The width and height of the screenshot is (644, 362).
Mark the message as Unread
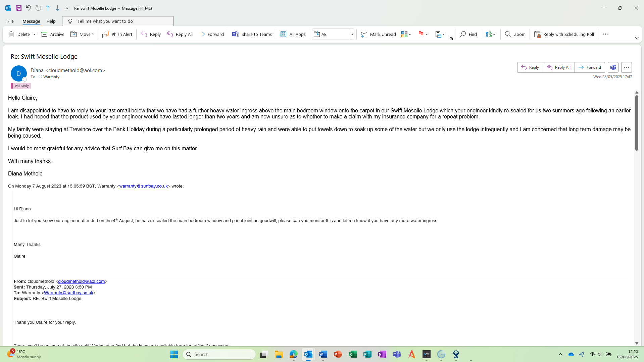tap(378, 34)
